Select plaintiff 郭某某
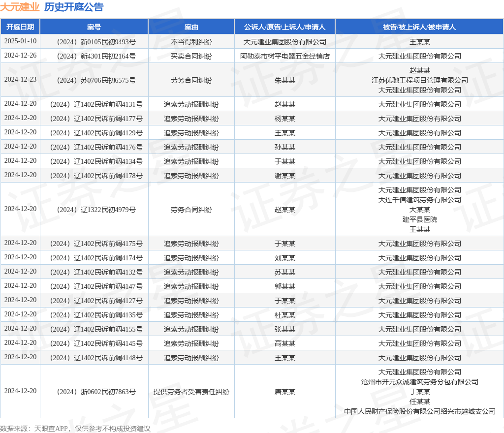This screenshot has width=504, height=433. (285, 286)
